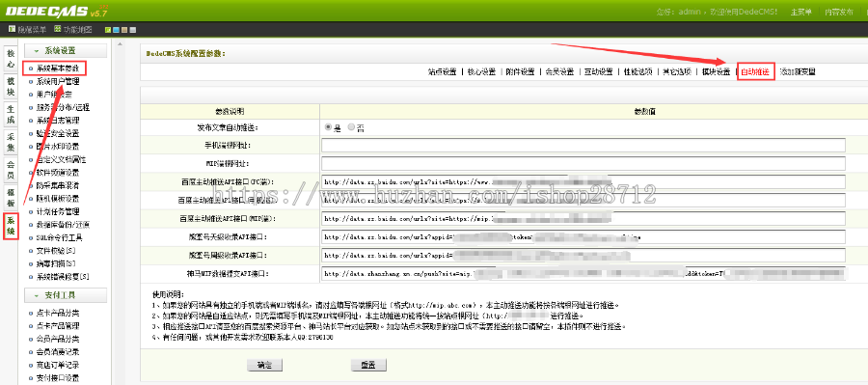Open 数据库备份/还原 in the sidebar
The image size is (868, 385).
pos(63,225)
